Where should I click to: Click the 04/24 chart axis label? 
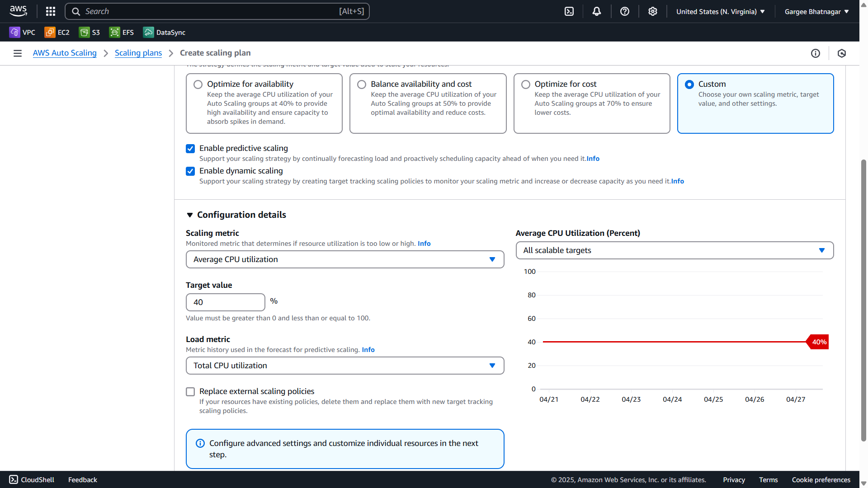[672, 399]
